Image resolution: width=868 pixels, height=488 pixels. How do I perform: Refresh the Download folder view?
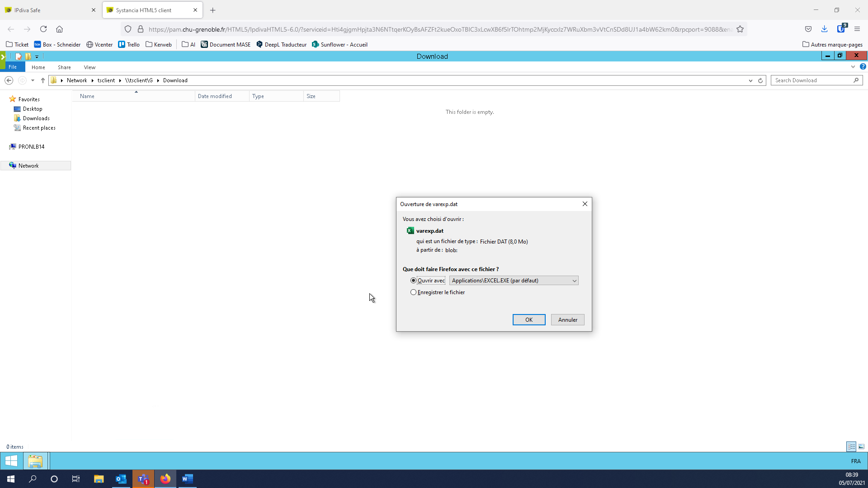pos(760,80)
